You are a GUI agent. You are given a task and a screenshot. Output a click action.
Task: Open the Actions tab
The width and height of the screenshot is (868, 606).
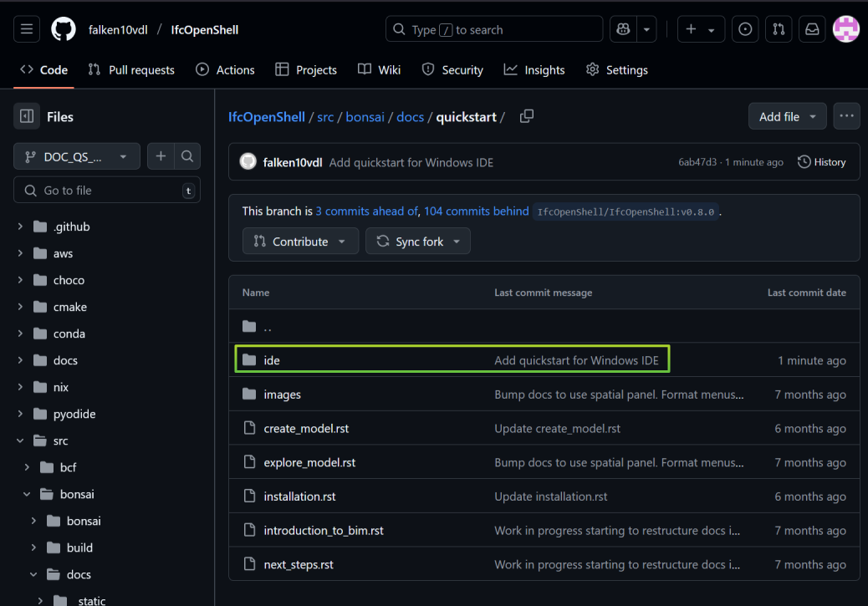click(x=225, y=69)
